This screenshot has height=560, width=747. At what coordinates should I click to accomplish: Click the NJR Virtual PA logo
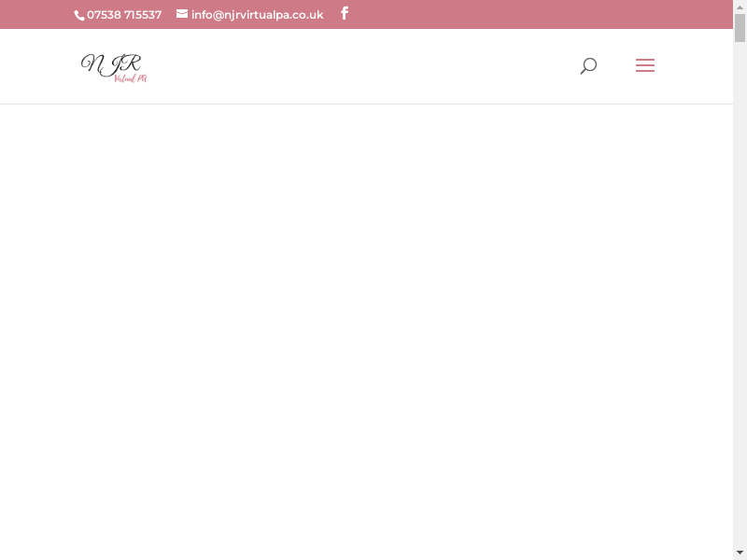(114, 67)
